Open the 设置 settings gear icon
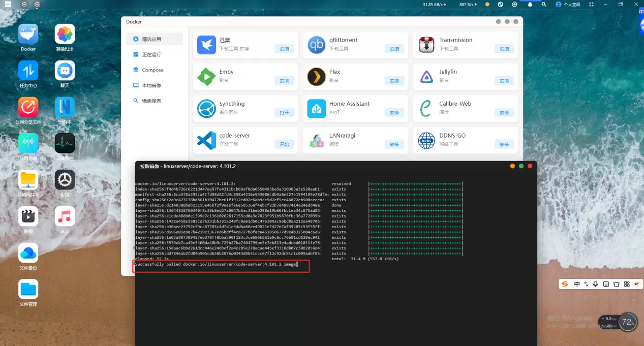This screenshot has height=346, width=644. pyautogui.click(x=65, y=180)
